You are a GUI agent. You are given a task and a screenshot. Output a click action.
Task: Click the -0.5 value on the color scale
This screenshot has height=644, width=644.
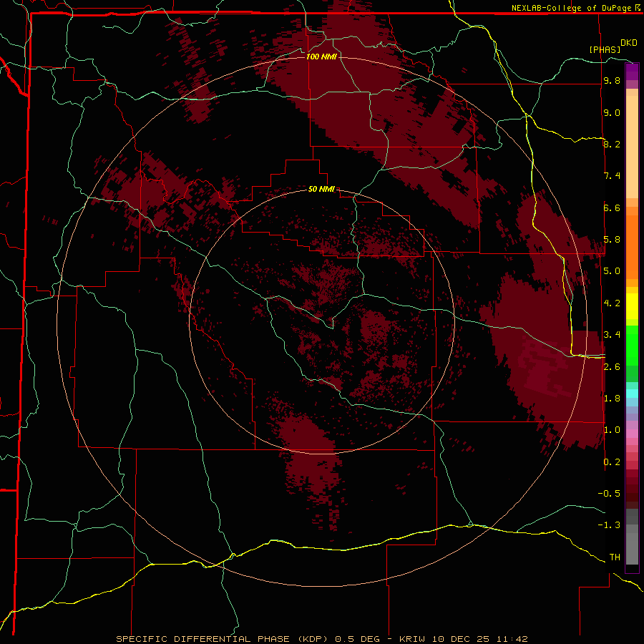coord(609,494)
